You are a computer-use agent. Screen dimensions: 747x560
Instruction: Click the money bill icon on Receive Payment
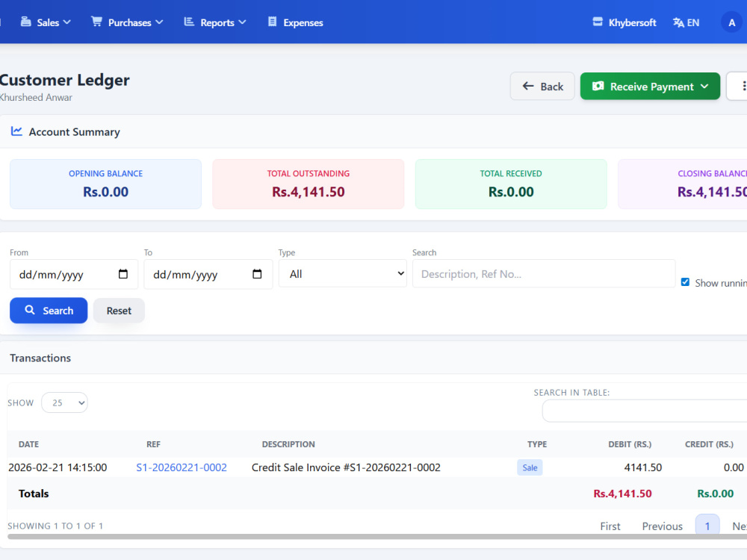[598, 86]
